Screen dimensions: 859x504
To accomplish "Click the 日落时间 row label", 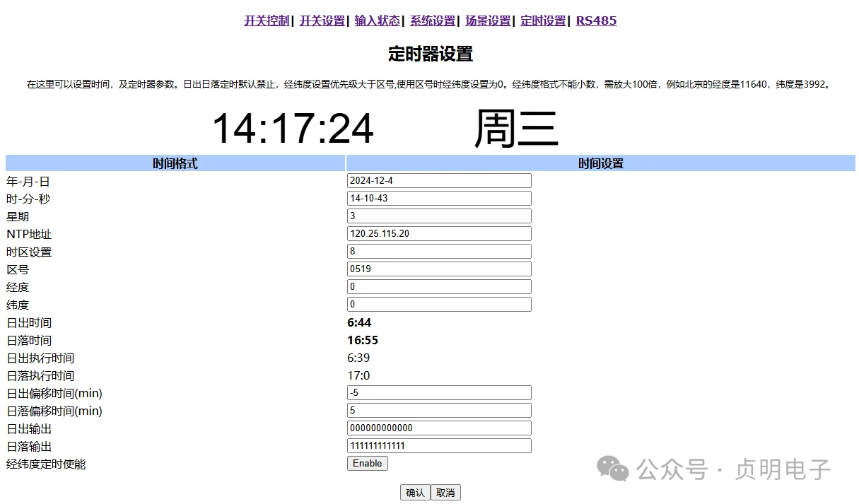I will (29, 340).
